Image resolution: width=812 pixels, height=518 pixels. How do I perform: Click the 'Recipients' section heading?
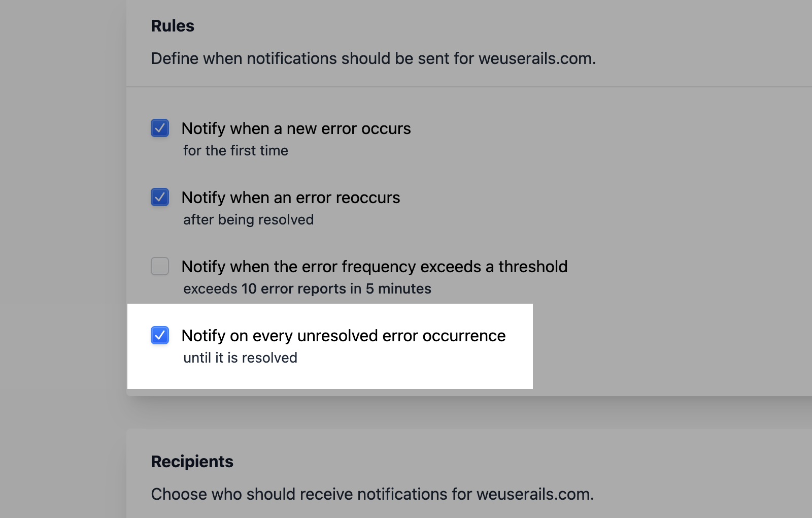(x=192, y=461)
